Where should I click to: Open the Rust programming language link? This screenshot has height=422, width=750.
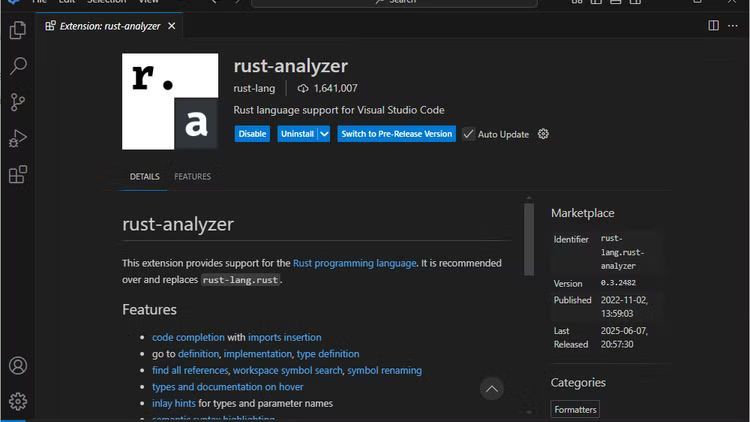pyautogui.click(x=354, y=263)
